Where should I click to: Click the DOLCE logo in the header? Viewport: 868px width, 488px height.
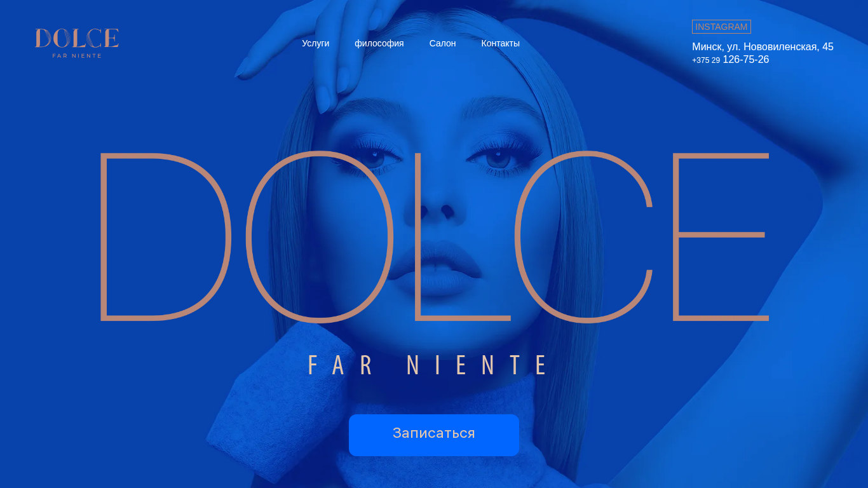[77, 43]
